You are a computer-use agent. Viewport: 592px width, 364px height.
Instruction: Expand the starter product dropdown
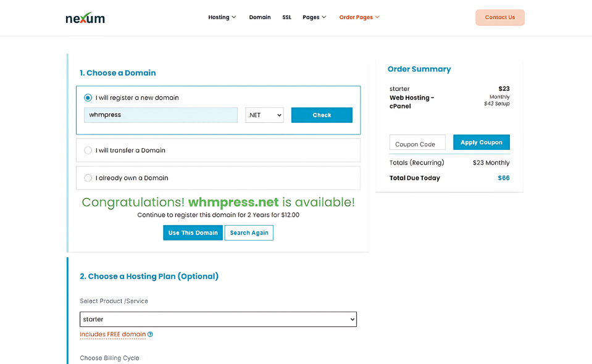tap(219, 319)
